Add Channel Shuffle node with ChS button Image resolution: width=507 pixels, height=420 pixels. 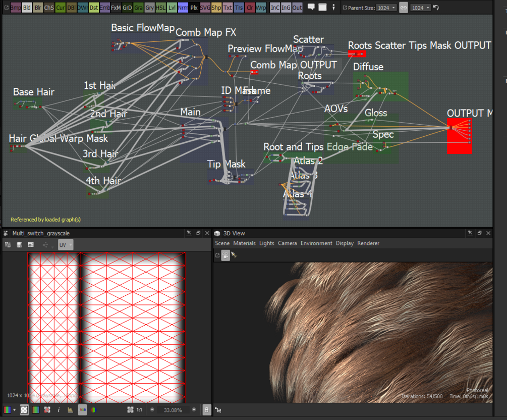click(49, 8)
